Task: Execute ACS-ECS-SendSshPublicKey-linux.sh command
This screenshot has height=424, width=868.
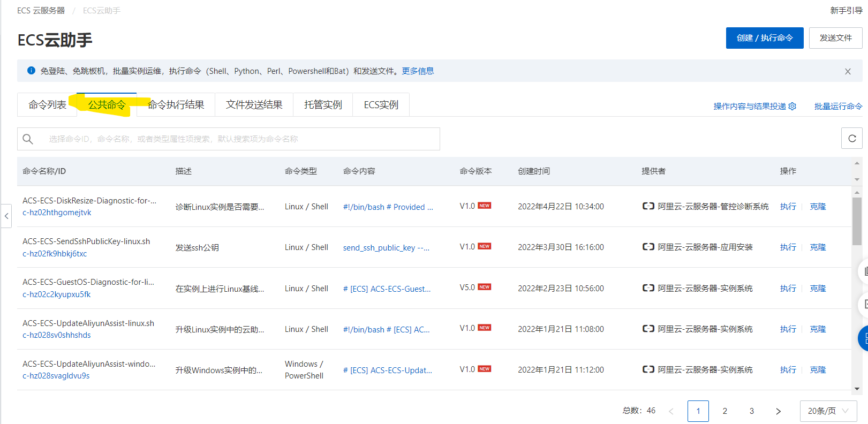Action: [788, 247]
